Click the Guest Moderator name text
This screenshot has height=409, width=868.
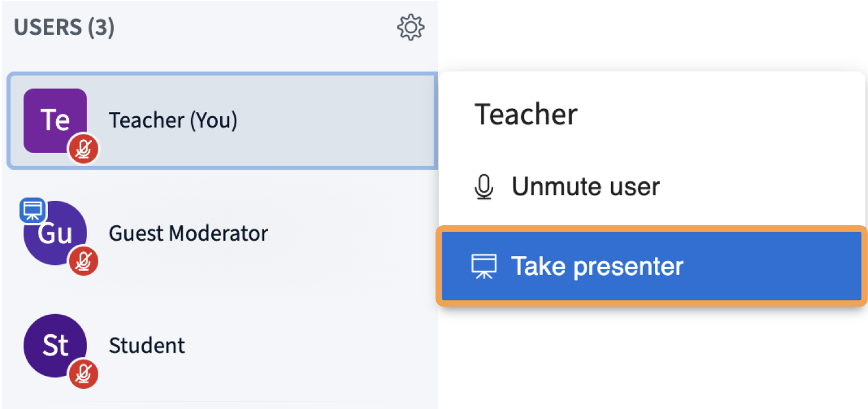tap(188, 234)
